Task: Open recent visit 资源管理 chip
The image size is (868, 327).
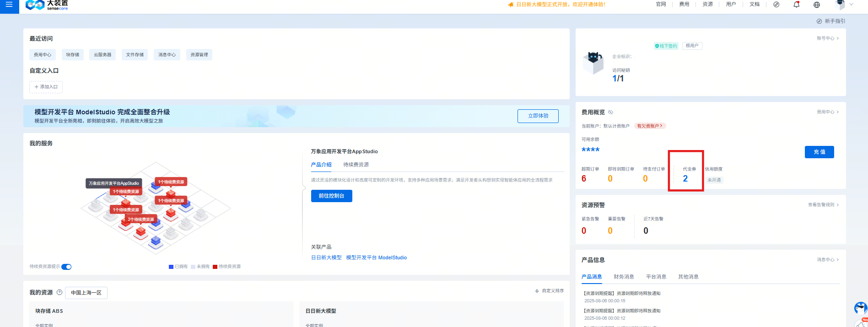Action: (199, 55)
